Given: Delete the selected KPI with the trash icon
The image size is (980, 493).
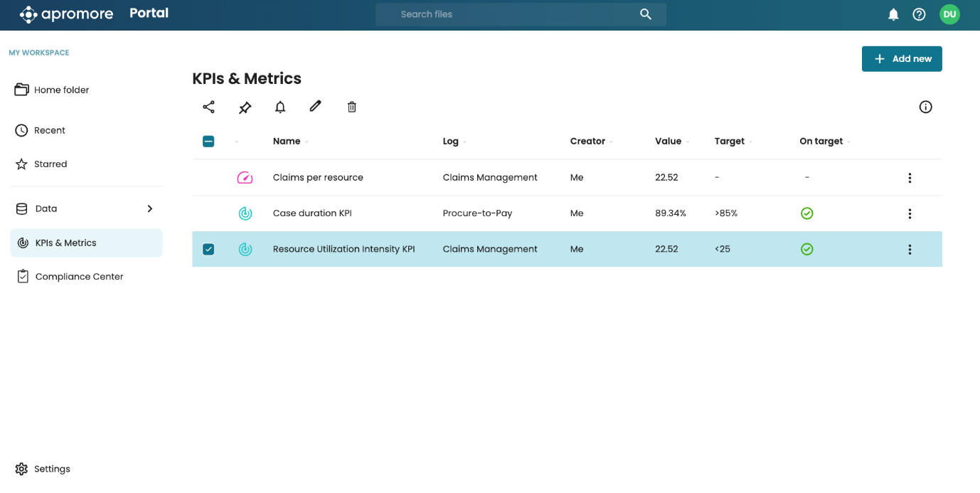Looking at the screenshot, I should [x=352, y=107].
